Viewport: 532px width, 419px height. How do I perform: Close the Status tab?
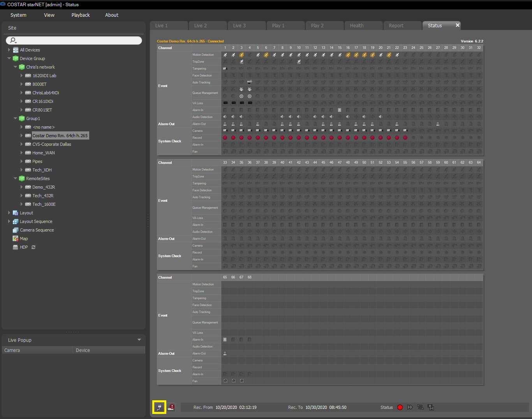point(458,25)
